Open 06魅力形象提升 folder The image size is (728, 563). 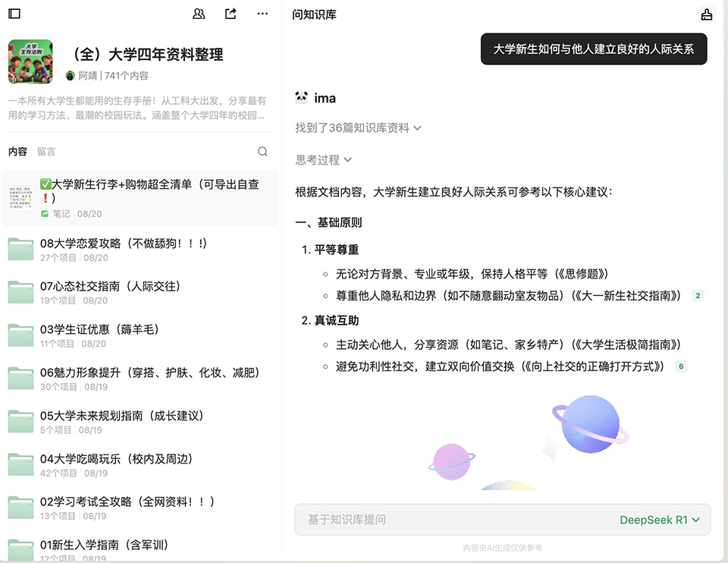tap(149, 373)
